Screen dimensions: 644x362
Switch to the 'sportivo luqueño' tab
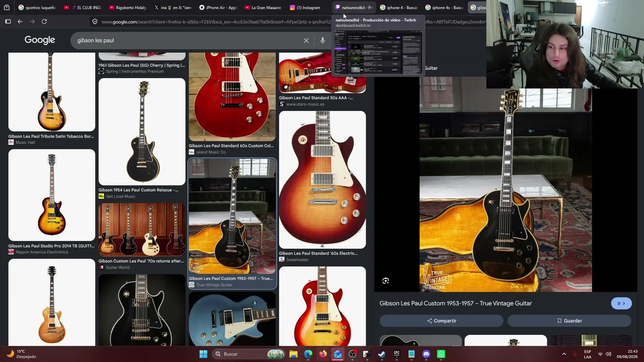(x=37, y=8)
